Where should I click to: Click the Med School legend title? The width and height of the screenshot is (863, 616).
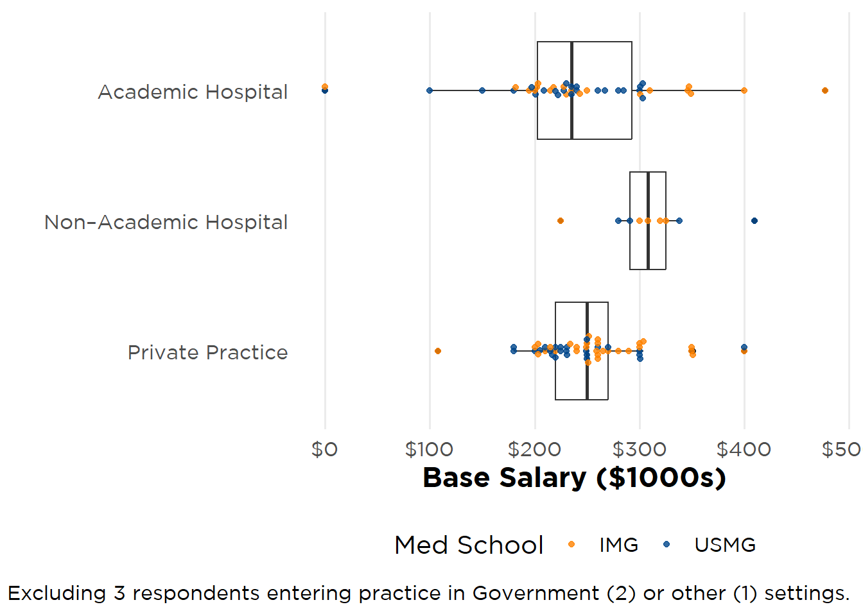(x=469, y=545)
